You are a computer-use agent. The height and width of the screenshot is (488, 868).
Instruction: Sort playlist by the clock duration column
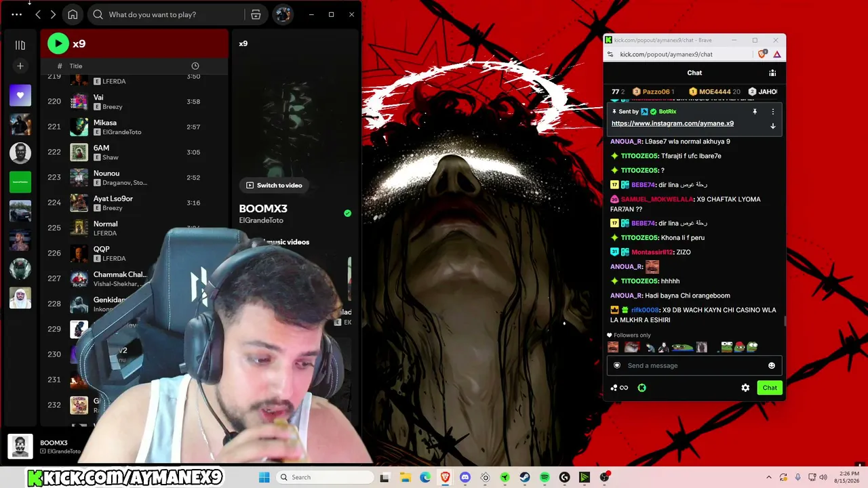click(x=195, y=66)
